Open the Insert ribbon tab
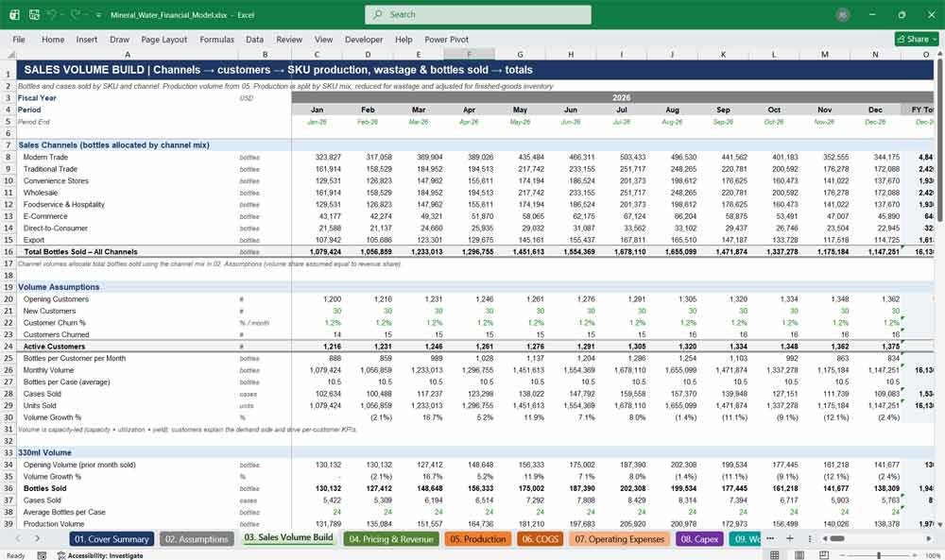The height and width of the screenshot is (560, 945). click(x=87, y=39)
